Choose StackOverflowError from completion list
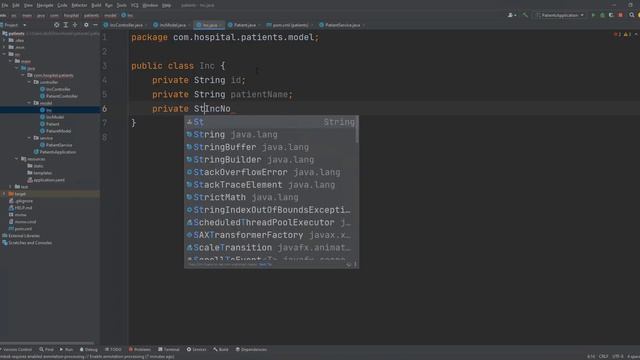The image size is (640, 360). [x=271, y=172]
